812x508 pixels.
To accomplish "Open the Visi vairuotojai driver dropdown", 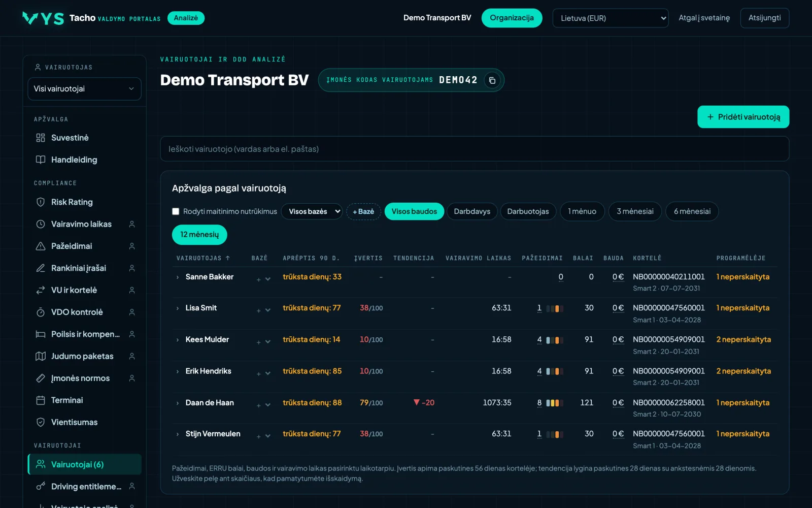I will coord(84,89).
